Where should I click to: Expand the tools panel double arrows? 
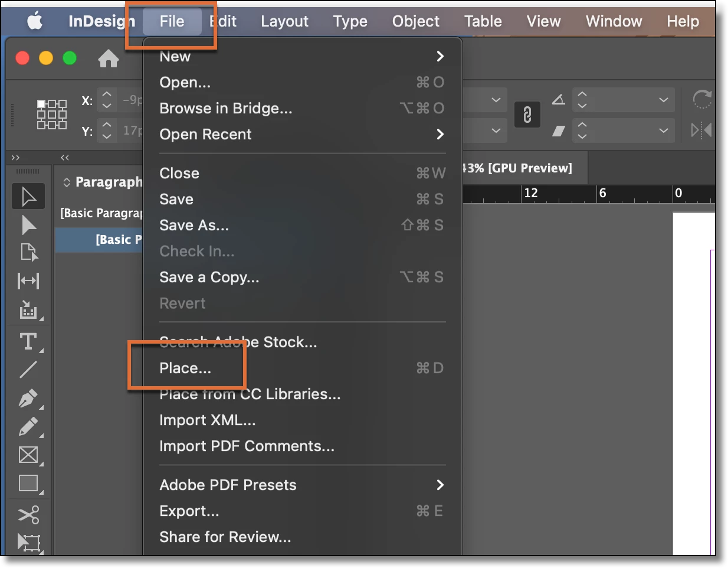[15, 158]
